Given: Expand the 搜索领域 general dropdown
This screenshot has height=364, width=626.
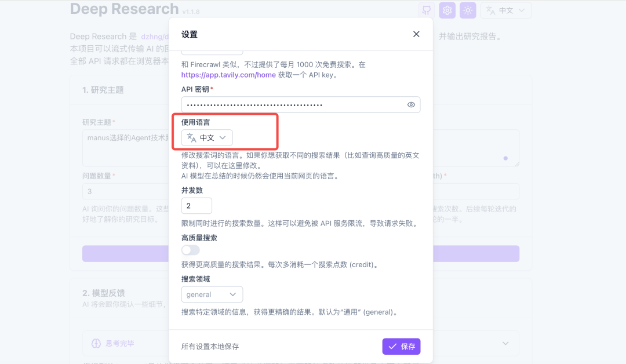Looking at the screenshot, I should click(212, 294).
